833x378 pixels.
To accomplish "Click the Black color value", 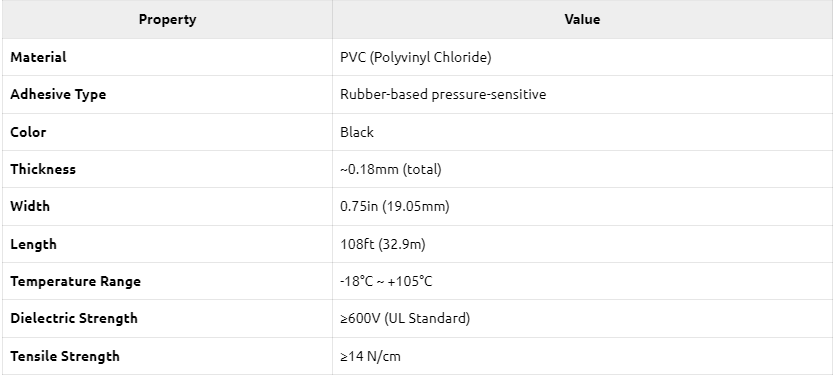I will click(x=357, y=132).
